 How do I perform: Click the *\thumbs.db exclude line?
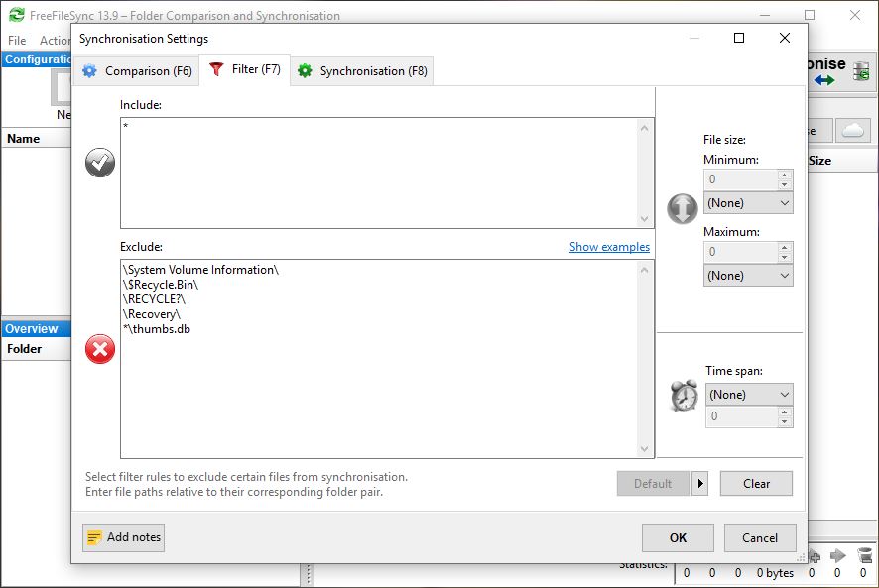[x=157, y=329]
